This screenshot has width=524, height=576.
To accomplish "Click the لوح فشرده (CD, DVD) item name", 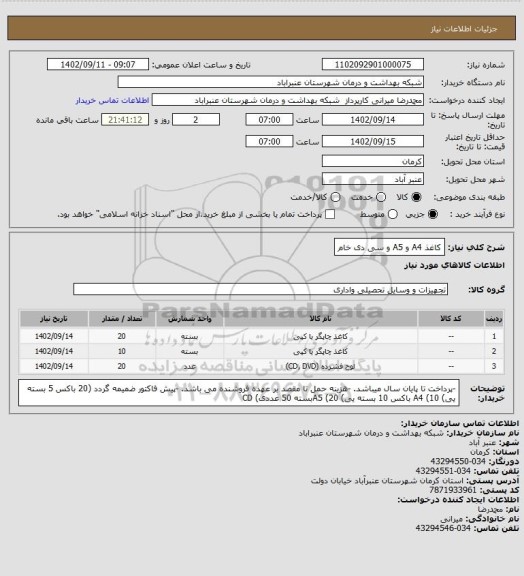I will (x=320, y=366).
